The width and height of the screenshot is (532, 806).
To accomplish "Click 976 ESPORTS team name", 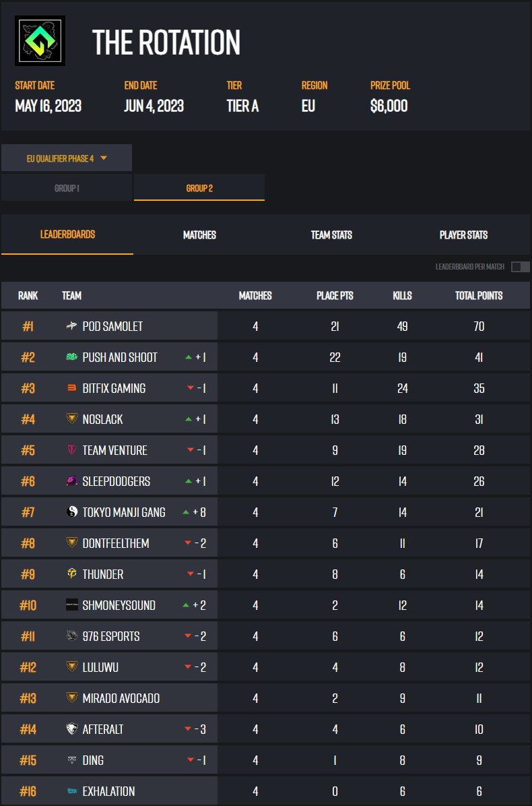I will (111, 636).
